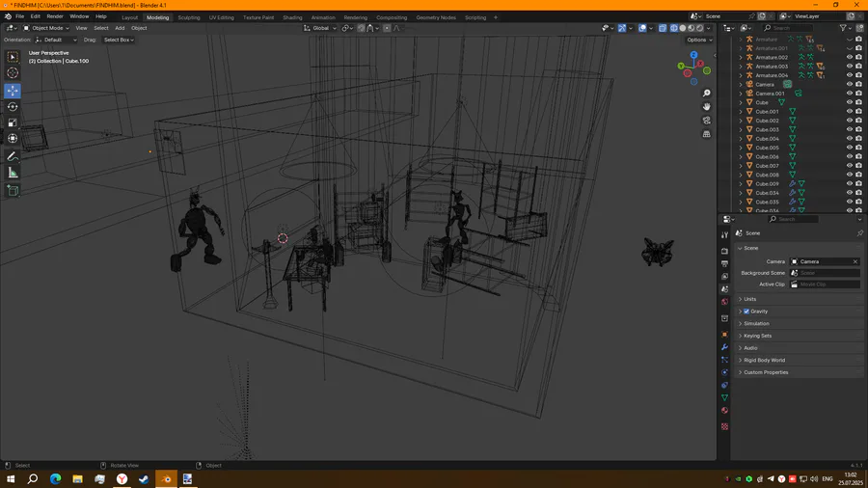This screenshot has height=488, width=868.
Task: Expand the Armature.003 outliner row
Action: (x=741, y=67)
